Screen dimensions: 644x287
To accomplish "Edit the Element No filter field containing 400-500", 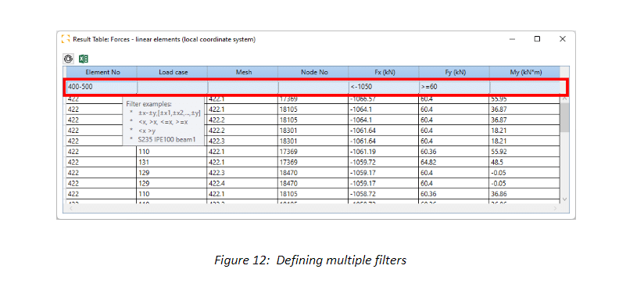I will 102,87.
